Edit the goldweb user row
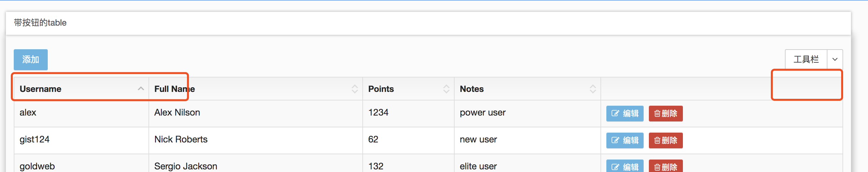 point(624,166)
